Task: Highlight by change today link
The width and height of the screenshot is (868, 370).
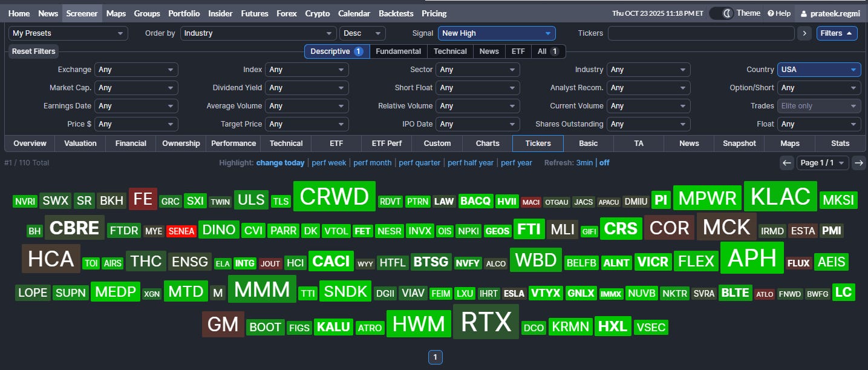Action: tap(281, 162)
